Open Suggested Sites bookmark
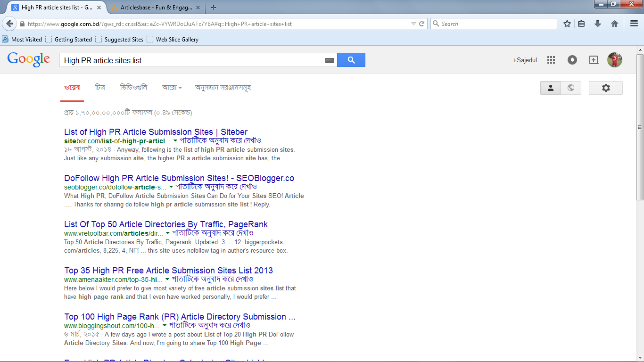644x362 pixels. click(x=119, y=40)
